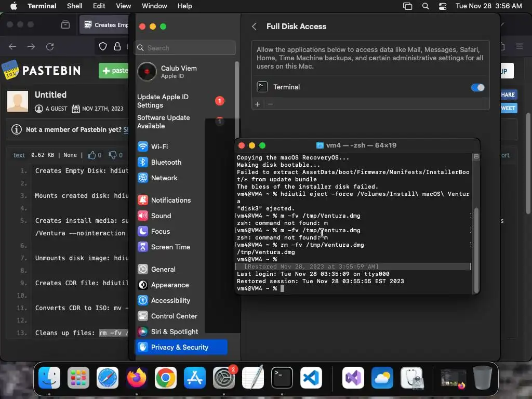The width and height of the screenshot is (532, 399).
Task: Open App Store from the Dock
Action: [x=195, y=378]
